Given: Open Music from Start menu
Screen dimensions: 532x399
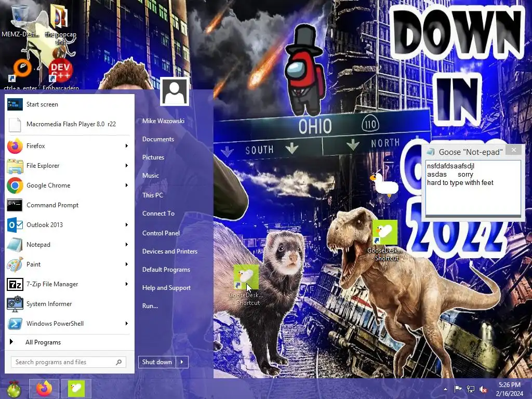Looking at the screenshot, I should [x=150, y=176].
